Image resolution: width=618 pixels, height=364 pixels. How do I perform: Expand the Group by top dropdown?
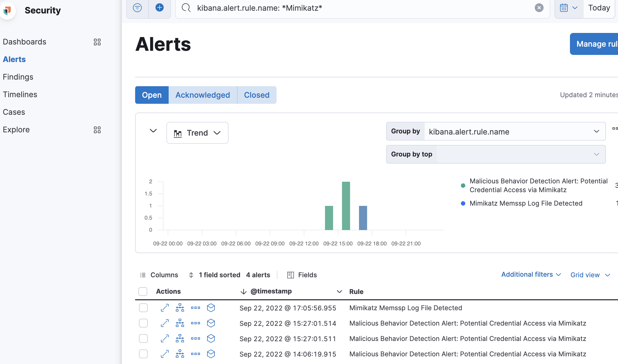596,154
